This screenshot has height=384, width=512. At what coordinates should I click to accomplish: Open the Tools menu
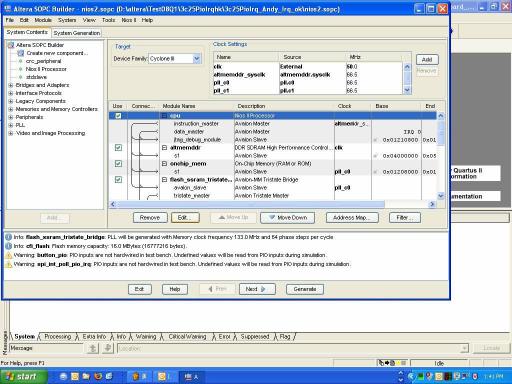click(x=108, y=20)
